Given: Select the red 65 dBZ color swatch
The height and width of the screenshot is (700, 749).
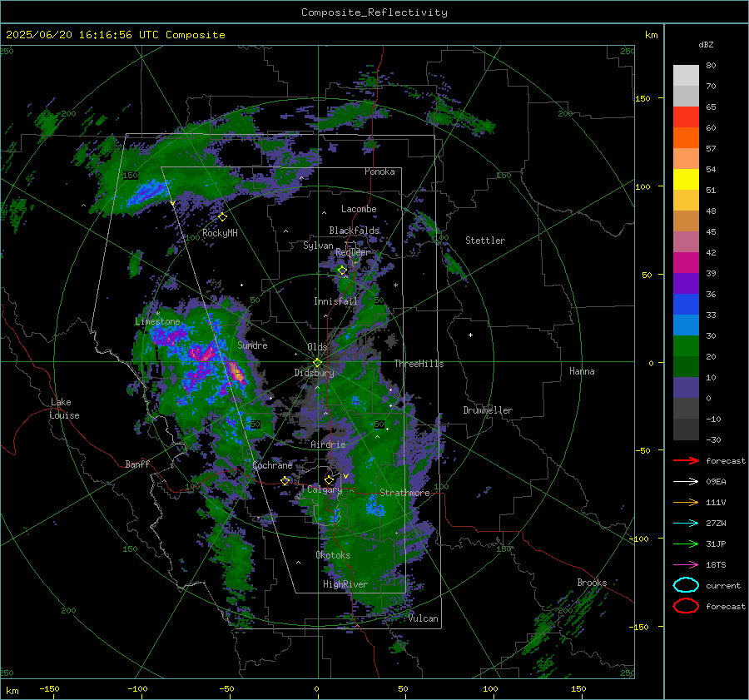Looking at the screenshot, I should (x=686, y=117).
